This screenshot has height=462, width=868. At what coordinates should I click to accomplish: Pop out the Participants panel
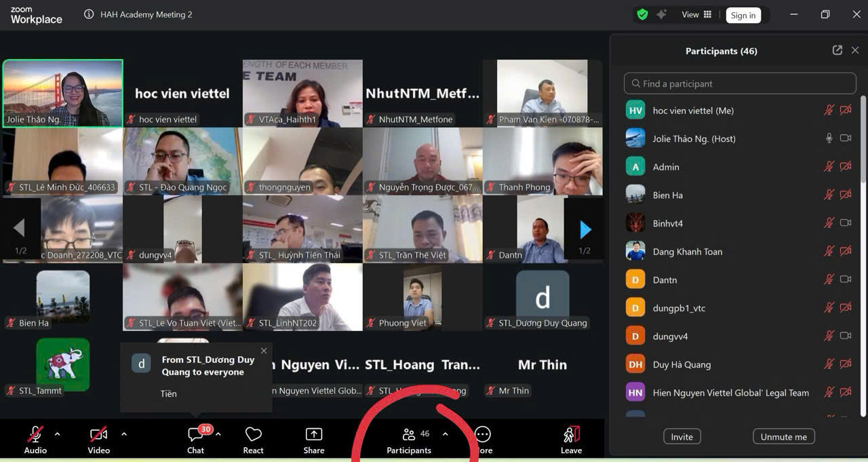(x=837, y=50)
